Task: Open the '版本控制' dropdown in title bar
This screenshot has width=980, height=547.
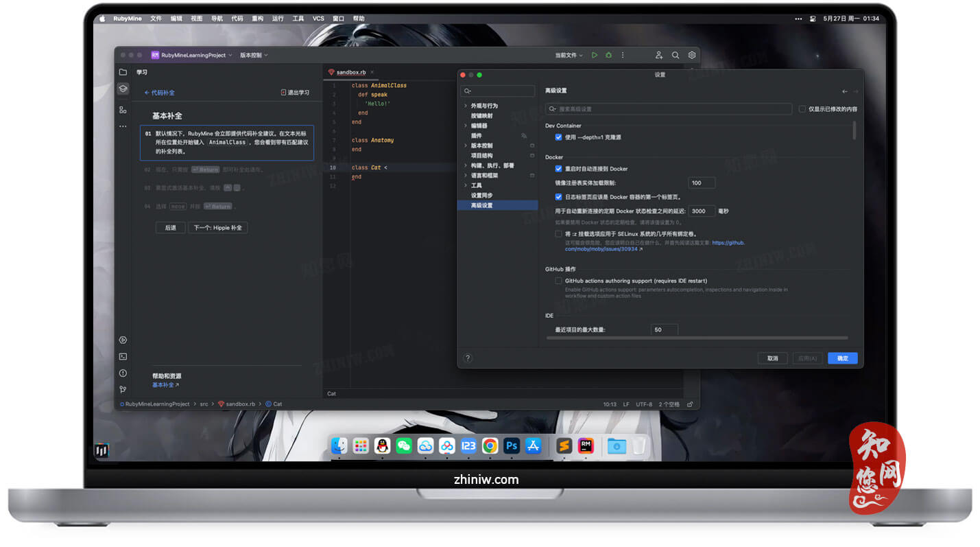Action: click(x=254, y=55)
